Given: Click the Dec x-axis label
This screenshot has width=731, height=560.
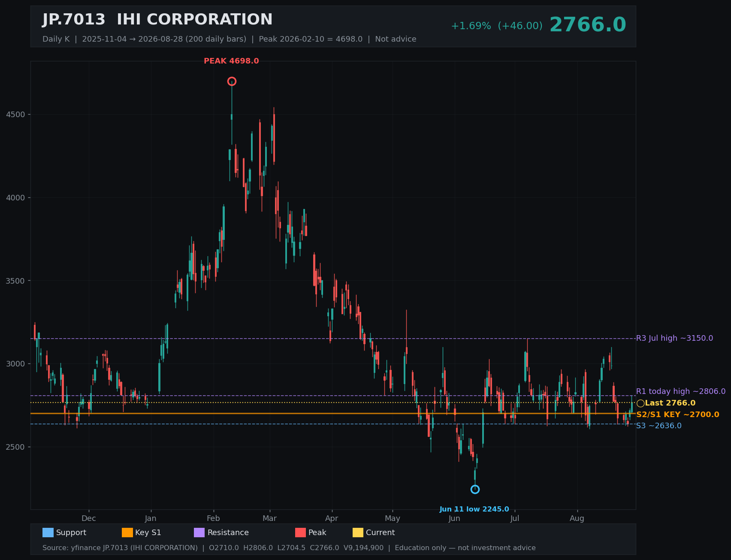Looking at the screenshot, I should tap(89, 518).
